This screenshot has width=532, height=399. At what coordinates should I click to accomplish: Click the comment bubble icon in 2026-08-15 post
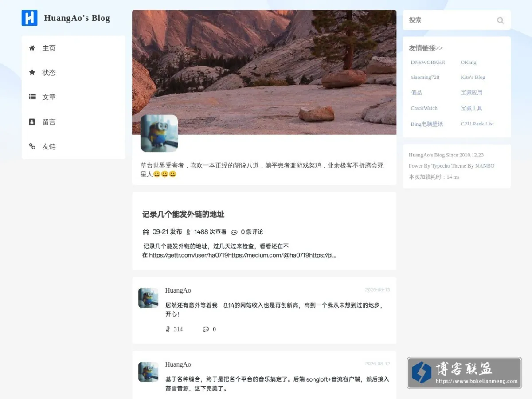[x=206, y=329]
